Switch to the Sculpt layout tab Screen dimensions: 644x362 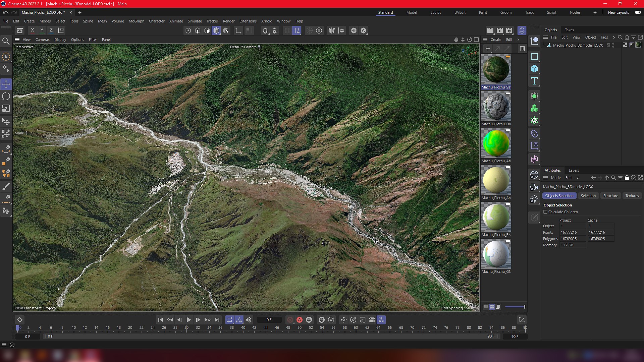[436, 12]
